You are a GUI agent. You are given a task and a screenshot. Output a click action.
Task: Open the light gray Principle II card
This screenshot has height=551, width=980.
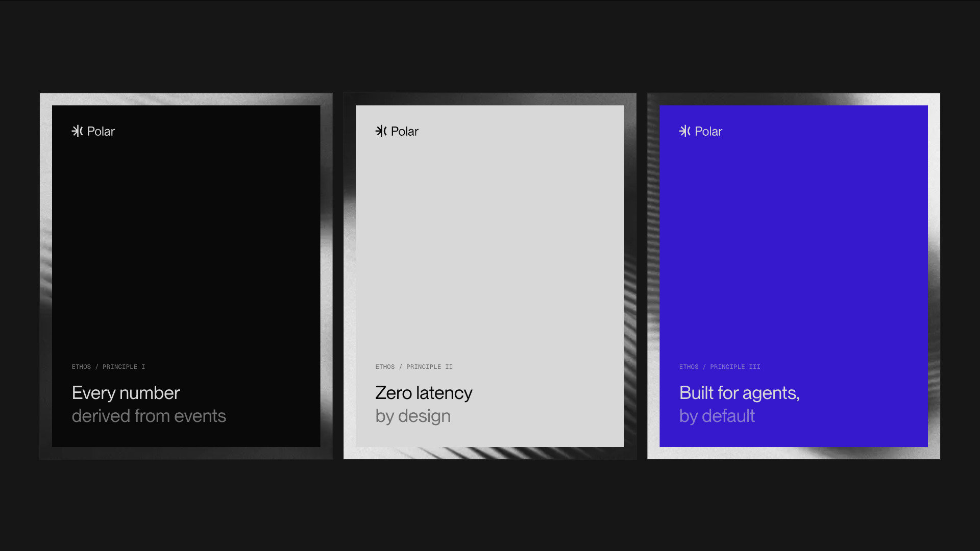(x=490, y=276)
